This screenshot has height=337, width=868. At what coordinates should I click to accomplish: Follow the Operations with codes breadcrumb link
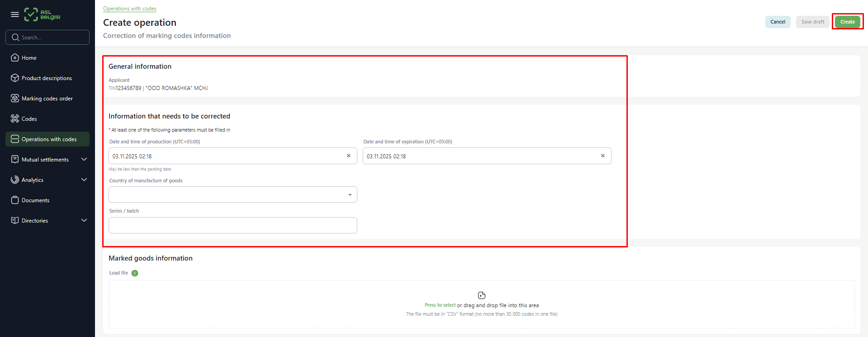coord(129,9)
